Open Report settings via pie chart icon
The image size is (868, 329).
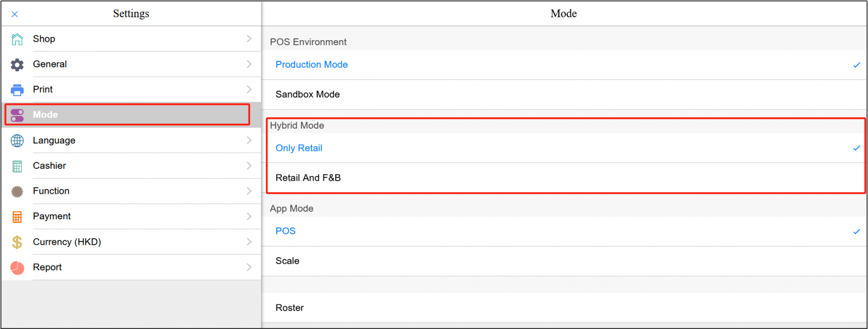coord(17,267)
